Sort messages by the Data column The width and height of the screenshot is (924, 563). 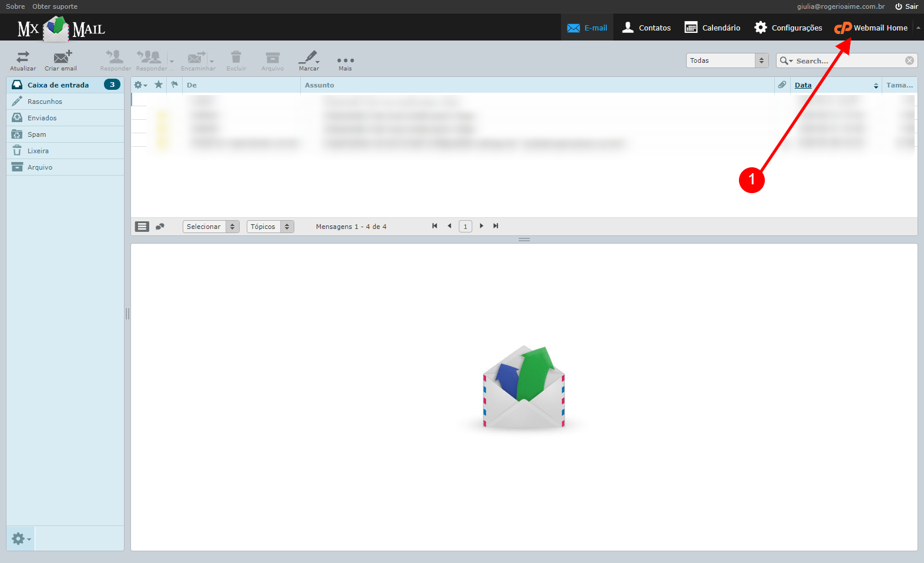point(803,85)
